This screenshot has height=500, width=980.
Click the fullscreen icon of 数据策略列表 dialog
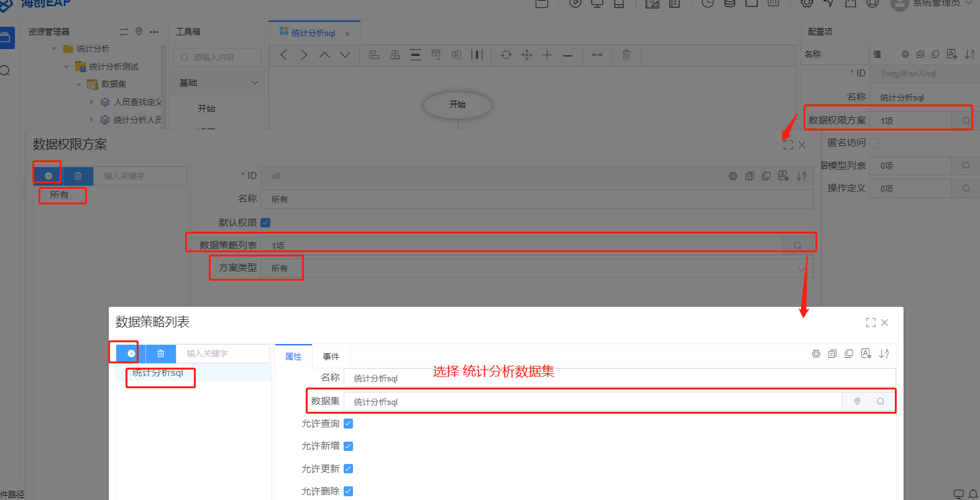[x=871, y=322]
